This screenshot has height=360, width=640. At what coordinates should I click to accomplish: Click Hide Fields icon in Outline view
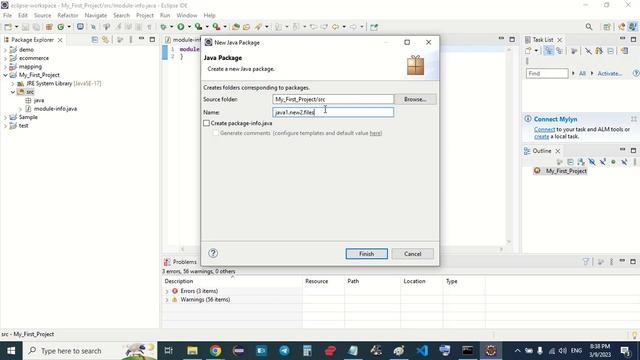tap(591, 162)
